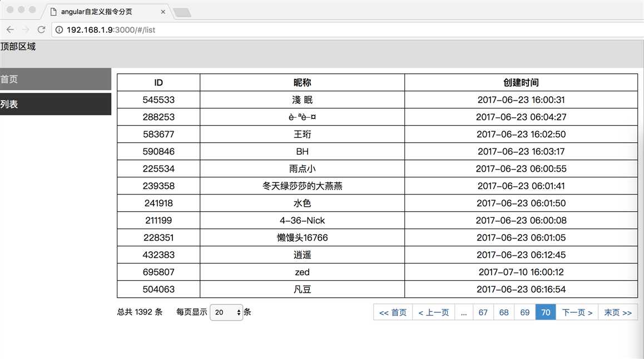Reload the current page
This screenshot has width=644, height=359.
(x=41, y=30)
